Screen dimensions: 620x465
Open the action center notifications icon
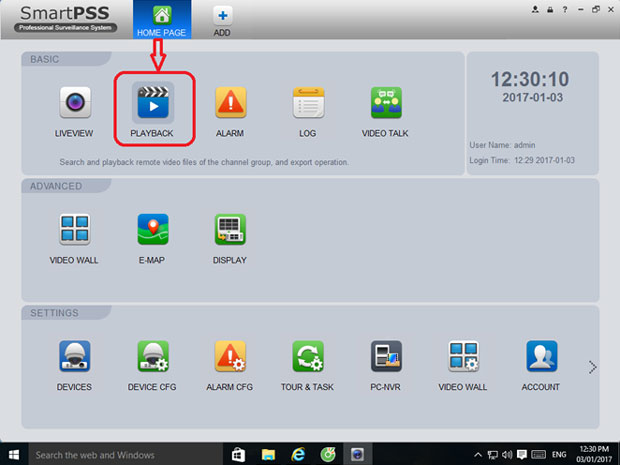(x=522, y=454)
